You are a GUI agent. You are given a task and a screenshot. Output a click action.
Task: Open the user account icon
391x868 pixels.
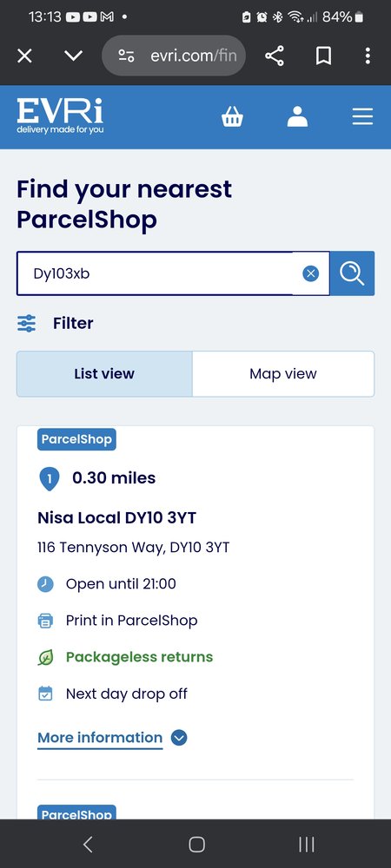pos(297,117)
